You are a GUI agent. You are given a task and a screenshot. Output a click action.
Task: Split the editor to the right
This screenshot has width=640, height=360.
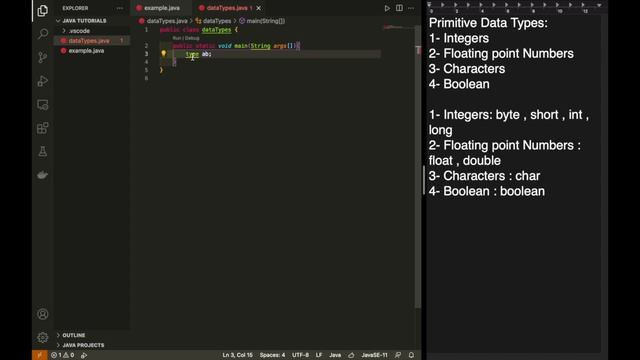coord(399,8)
